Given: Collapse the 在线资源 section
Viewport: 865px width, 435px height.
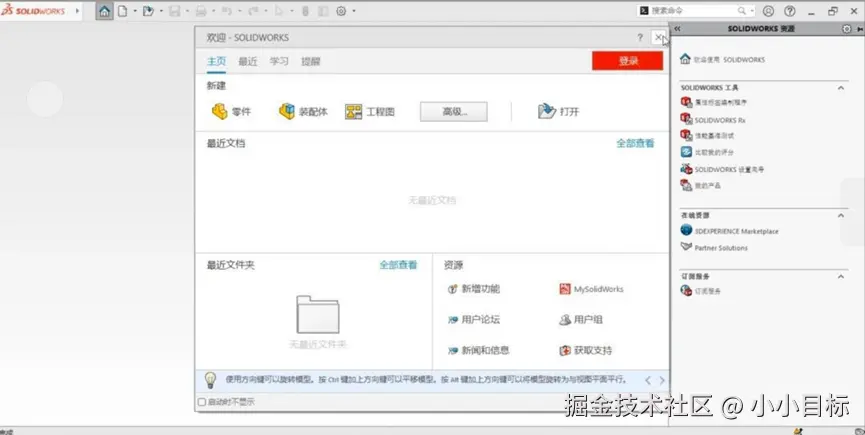Looking at the screenshot, I should (841, 216).
